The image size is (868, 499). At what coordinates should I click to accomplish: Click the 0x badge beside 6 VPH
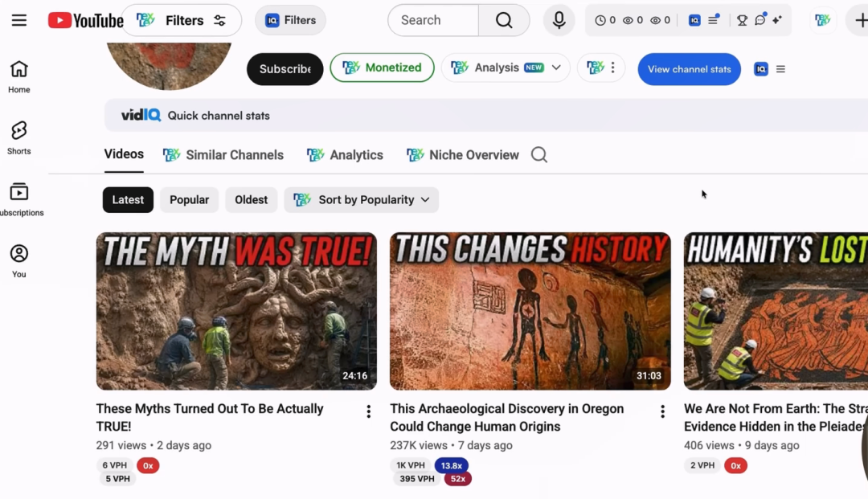(x=148, y=465)
